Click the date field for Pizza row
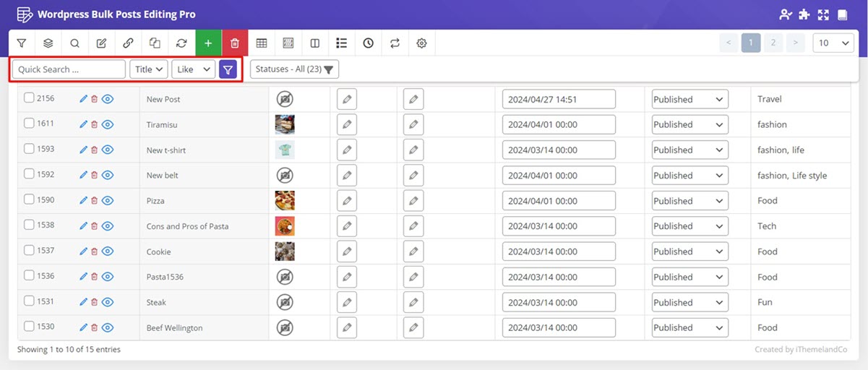868x370 pixels. [x=559, y=201]
